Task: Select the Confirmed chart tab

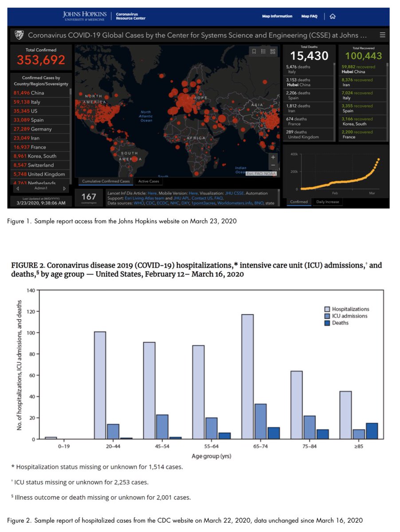Action: coord(299,202)
